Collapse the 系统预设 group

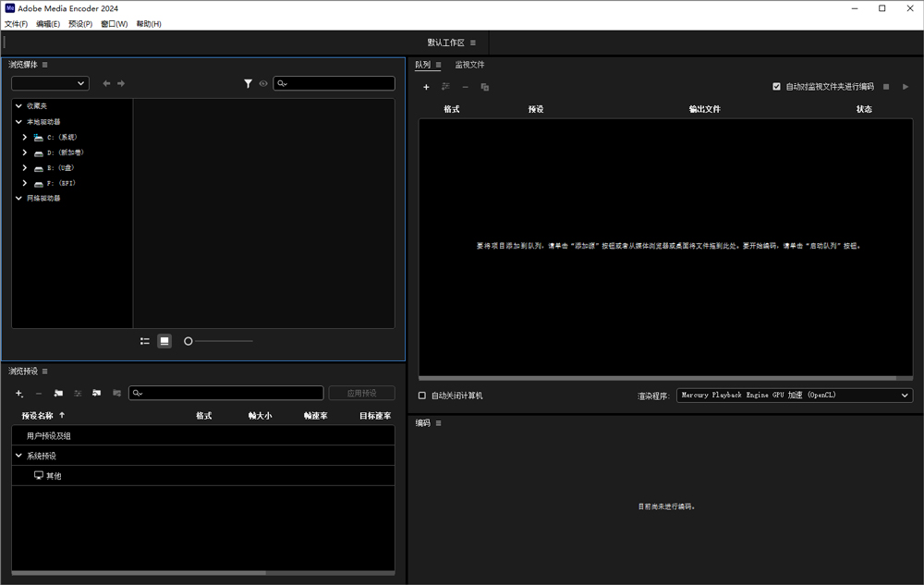(x=18, y=456)
